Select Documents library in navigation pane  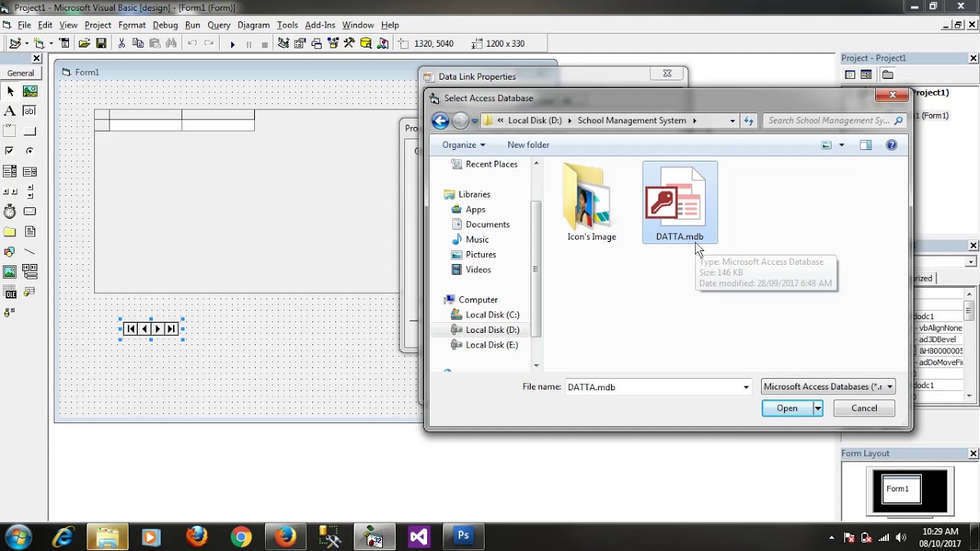(488, 224)
